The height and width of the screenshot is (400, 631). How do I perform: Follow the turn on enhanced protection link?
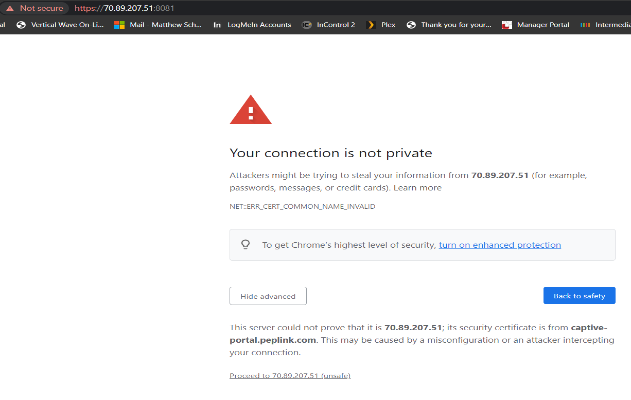tap(500, 245)
